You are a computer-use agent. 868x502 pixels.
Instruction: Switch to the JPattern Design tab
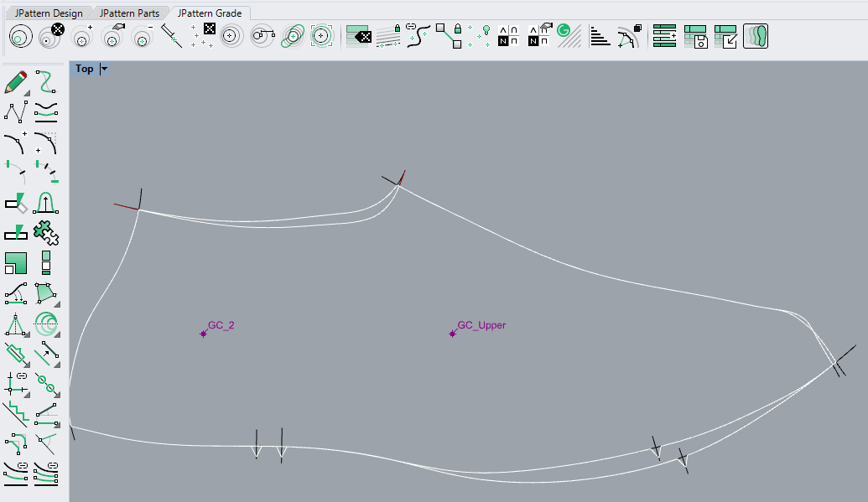point(49,13)
